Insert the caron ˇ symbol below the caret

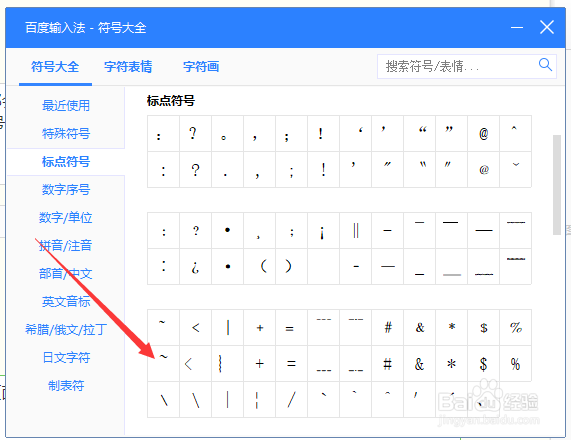coord(516,169)
